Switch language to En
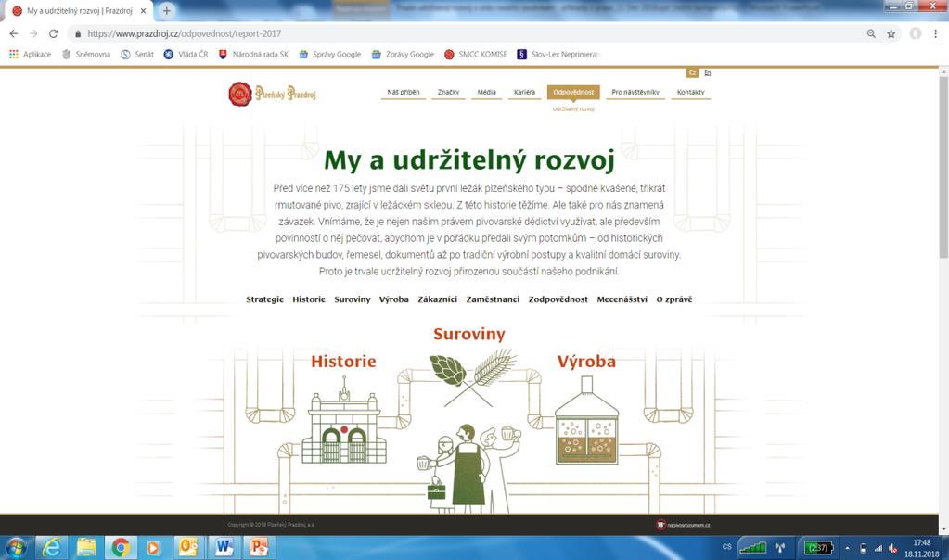 [708, 72]
